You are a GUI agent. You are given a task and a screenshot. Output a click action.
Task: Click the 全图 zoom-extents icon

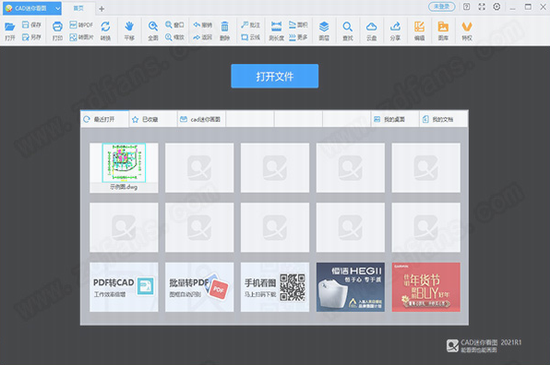coord(153,26)
